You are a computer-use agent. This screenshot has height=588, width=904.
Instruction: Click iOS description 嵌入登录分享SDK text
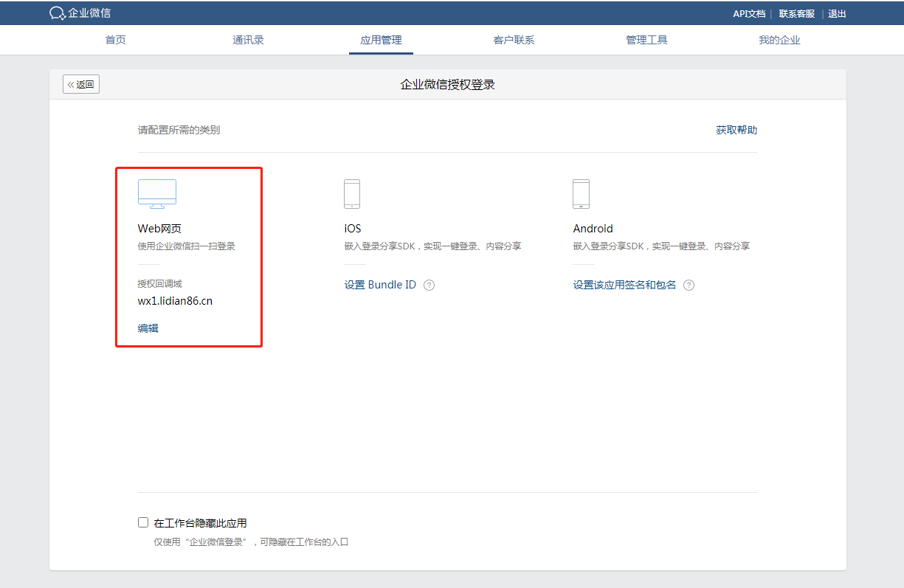click(x=433, y=246)
